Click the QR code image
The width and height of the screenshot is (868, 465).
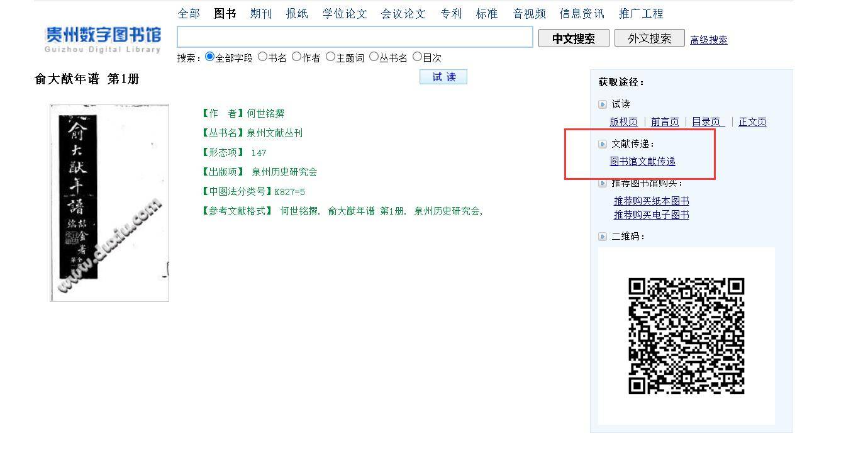tap(686, 336)
